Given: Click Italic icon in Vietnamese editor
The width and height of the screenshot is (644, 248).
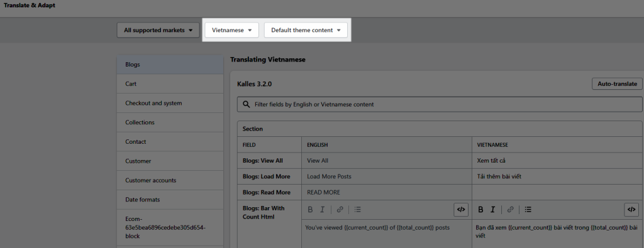Looking at the screenshot, I should 493,210.
